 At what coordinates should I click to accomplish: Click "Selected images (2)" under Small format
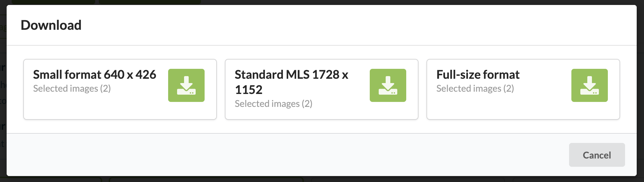(72, 89)
